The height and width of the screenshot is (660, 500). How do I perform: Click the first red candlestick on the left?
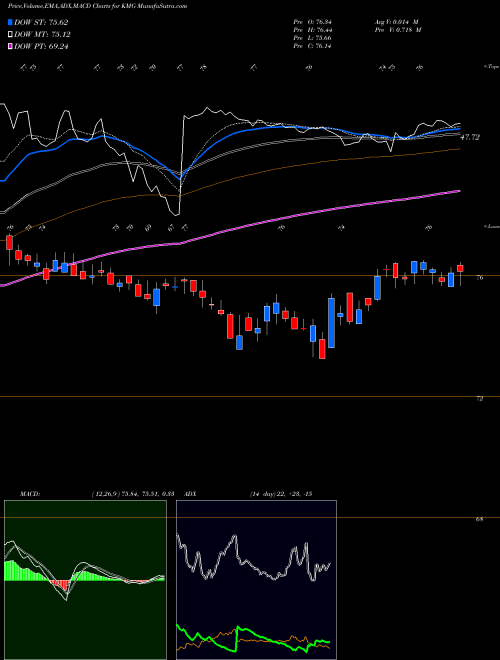tap(9, 243)
